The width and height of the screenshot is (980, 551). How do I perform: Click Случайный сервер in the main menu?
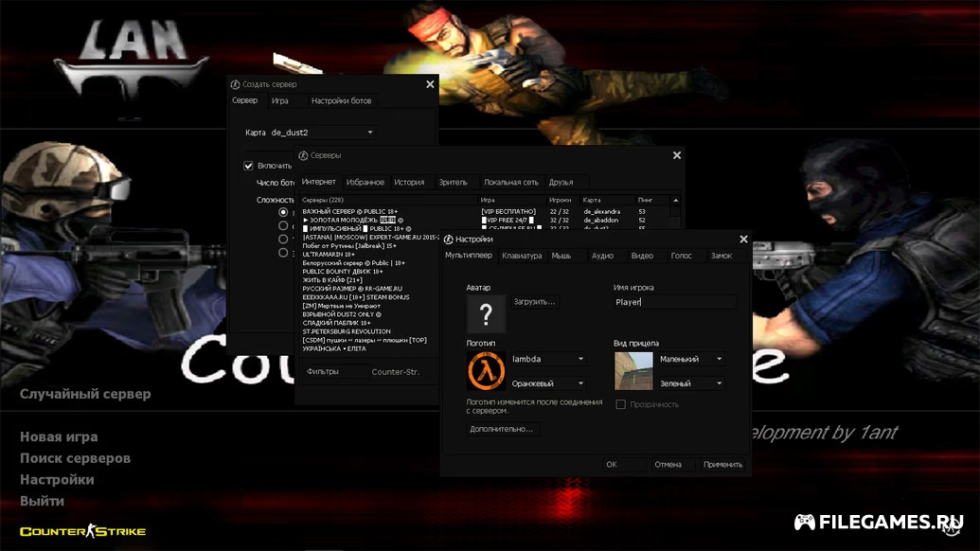click(x=85, y=394)
